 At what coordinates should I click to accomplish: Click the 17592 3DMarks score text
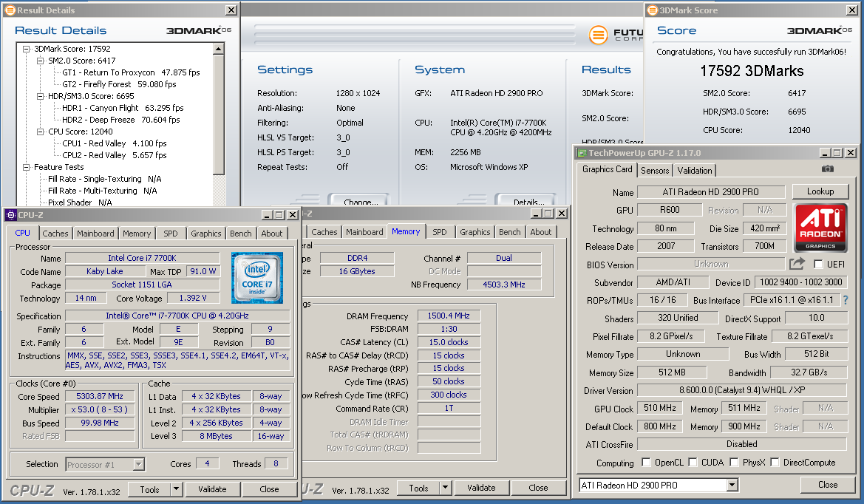pyautogui.click(x=752, y=71)
